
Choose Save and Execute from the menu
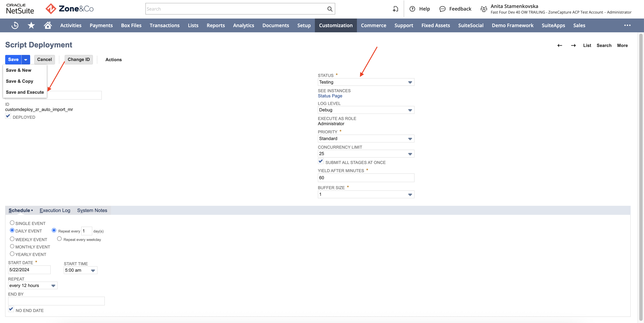point(25,92)
